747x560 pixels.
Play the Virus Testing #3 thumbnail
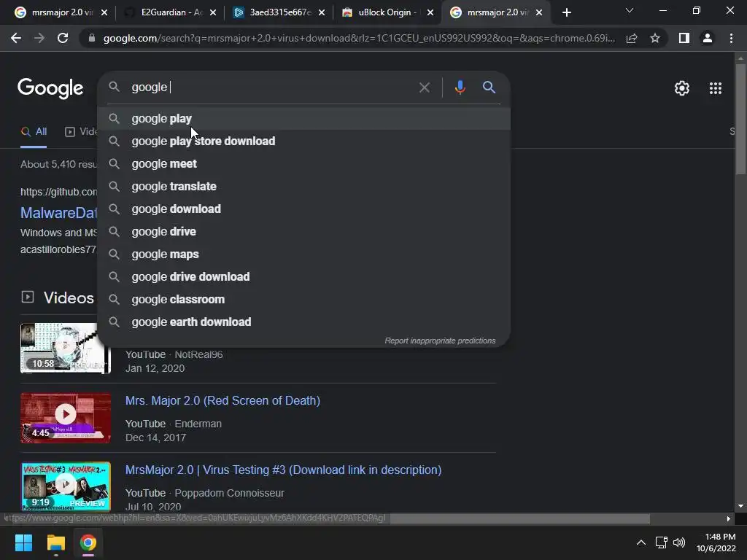tap(66, 486)
